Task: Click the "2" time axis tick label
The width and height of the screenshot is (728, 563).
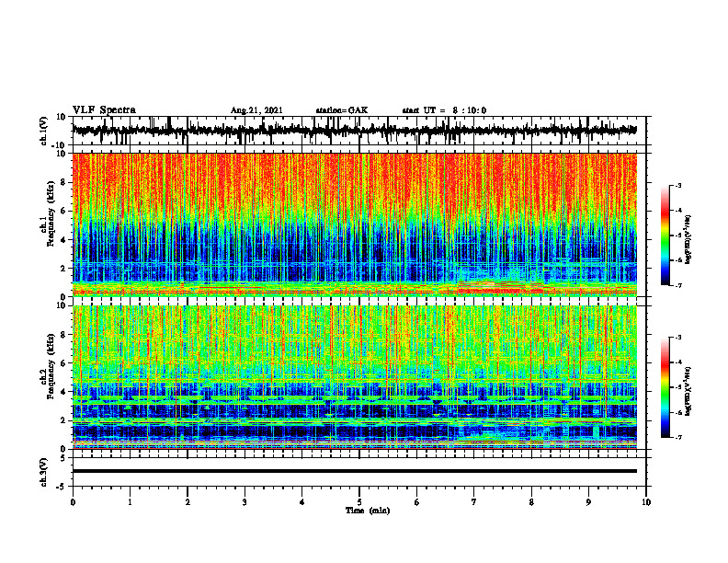Action: coord(188,502)
